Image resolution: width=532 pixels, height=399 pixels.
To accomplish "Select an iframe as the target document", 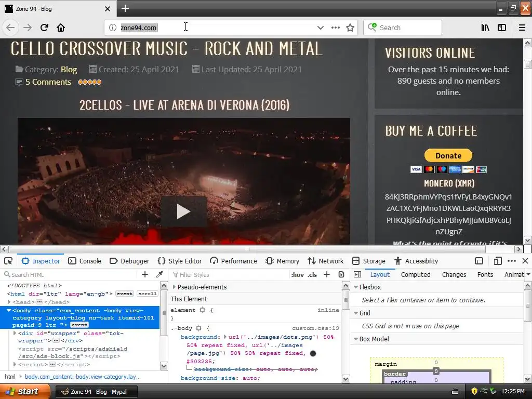I will click(x=478, y=261).
